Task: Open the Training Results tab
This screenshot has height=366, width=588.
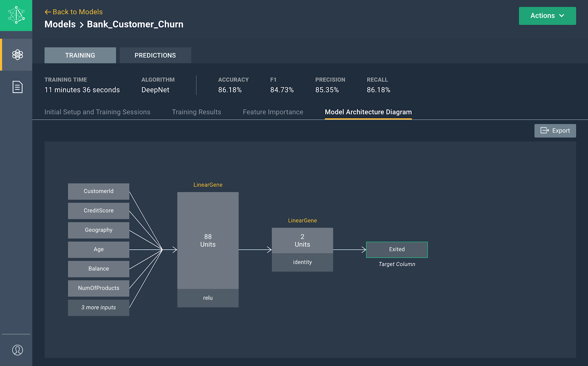Action: coord(197,112)
